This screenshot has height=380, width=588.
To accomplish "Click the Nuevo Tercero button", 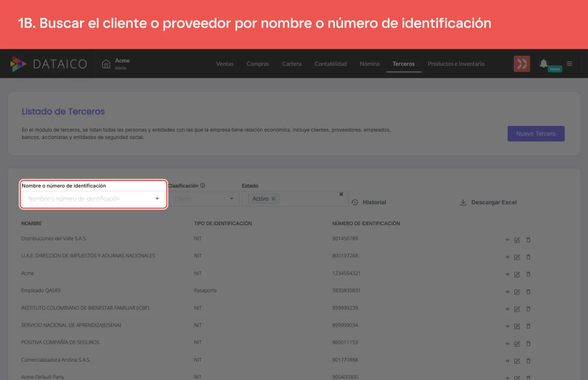I will tap(536, 134).
